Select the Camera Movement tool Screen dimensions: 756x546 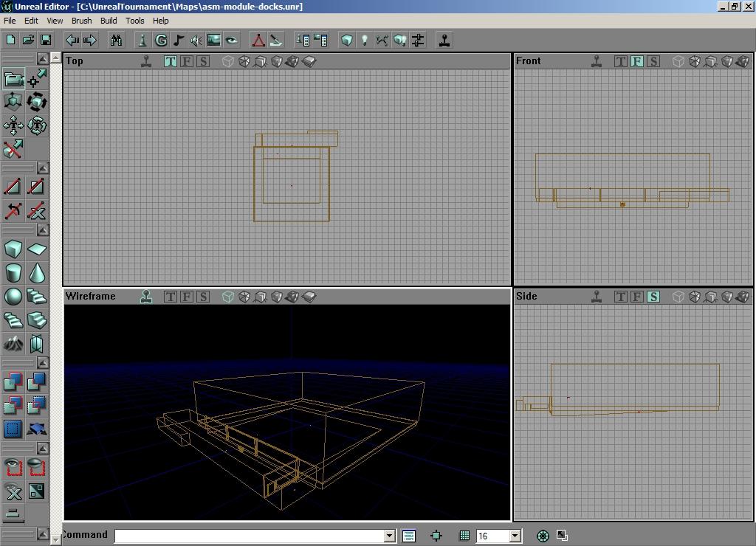[13, 79]
